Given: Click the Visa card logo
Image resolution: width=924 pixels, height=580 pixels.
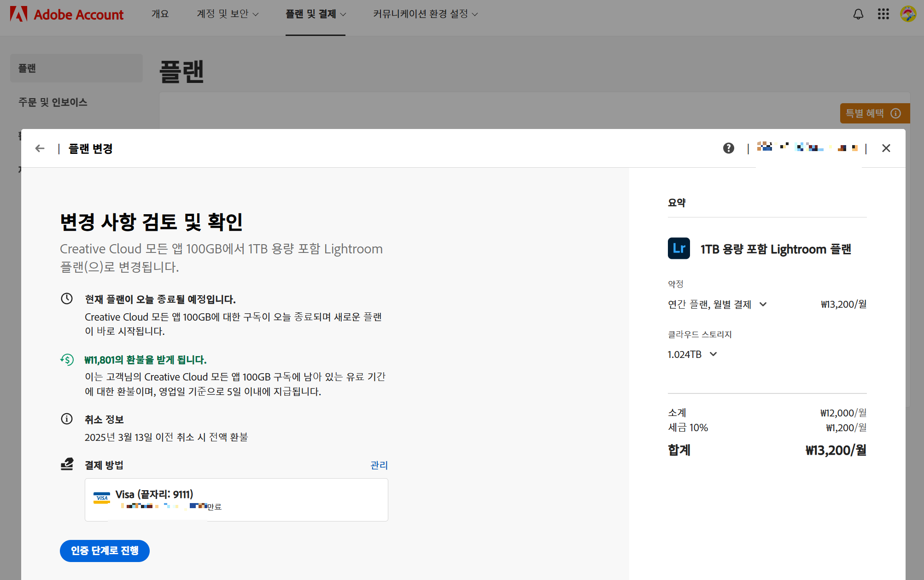Looking at the screenshot, I should coord(101,498).
